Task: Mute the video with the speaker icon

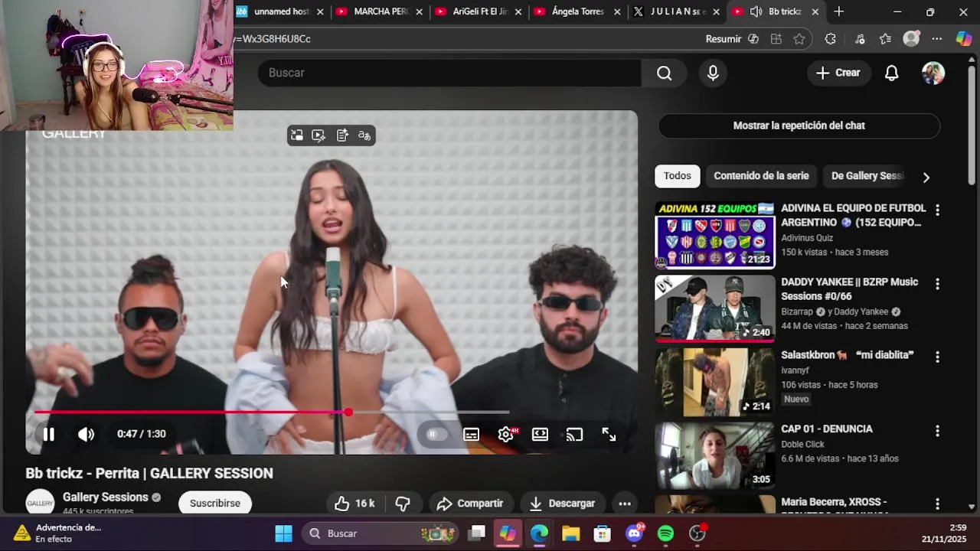Action: [86, 434]
